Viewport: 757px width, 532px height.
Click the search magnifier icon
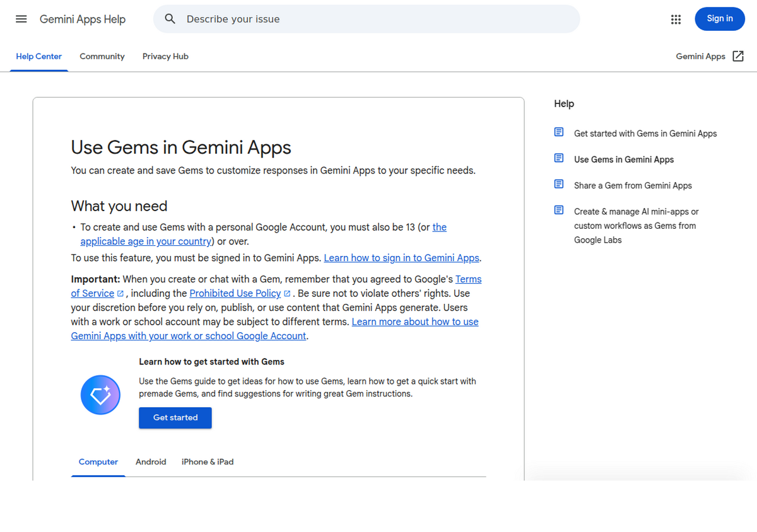click(x=170, y=19)
